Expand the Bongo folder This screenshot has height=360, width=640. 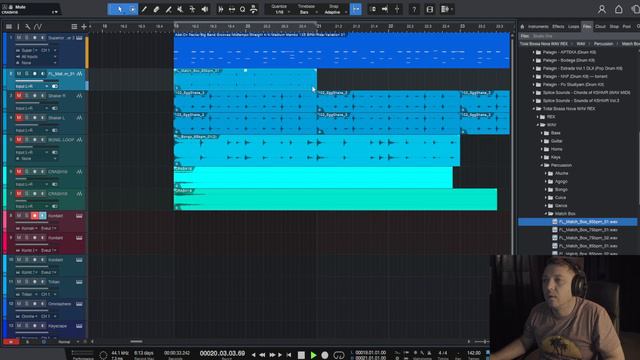(x=545, y=189)
